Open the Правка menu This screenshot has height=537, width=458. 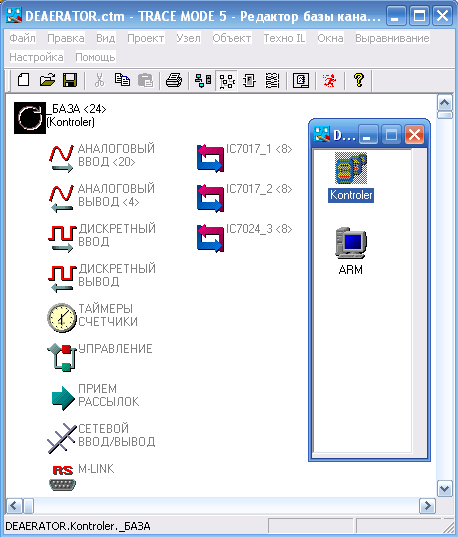pos(66,38)
